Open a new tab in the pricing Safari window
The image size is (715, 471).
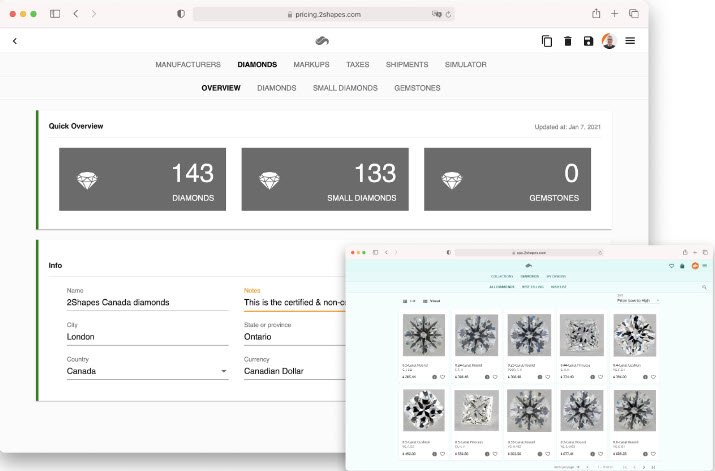(x=614, y=14)
